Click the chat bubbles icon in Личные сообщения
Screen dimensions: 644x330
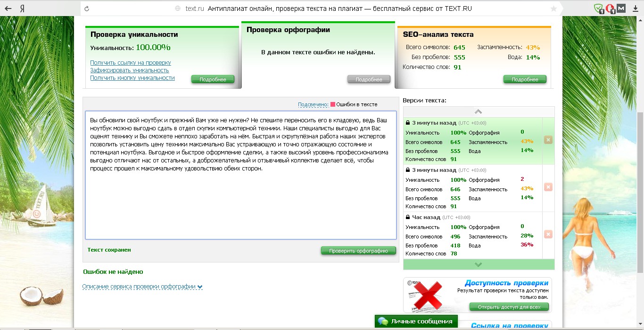(383, 322)
